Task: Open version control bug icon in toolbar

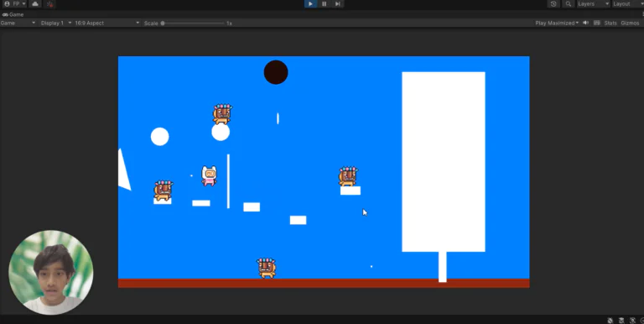Action: point(49,4)
